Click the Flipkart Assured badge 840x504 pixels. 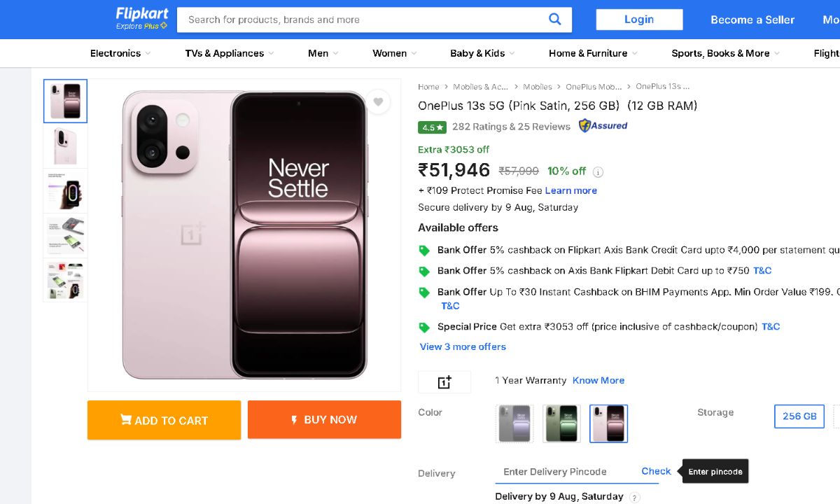(603, 126)
